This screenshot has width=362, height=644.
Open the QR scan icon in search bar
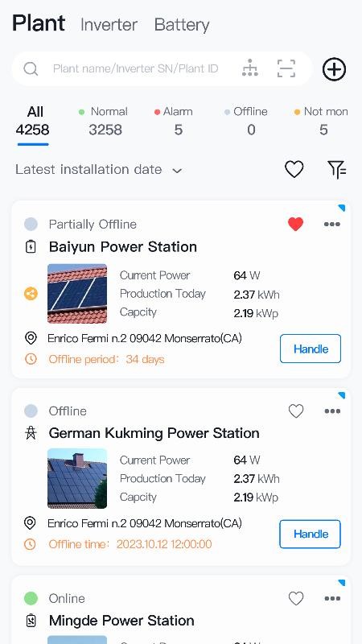[x=286, y=68]
